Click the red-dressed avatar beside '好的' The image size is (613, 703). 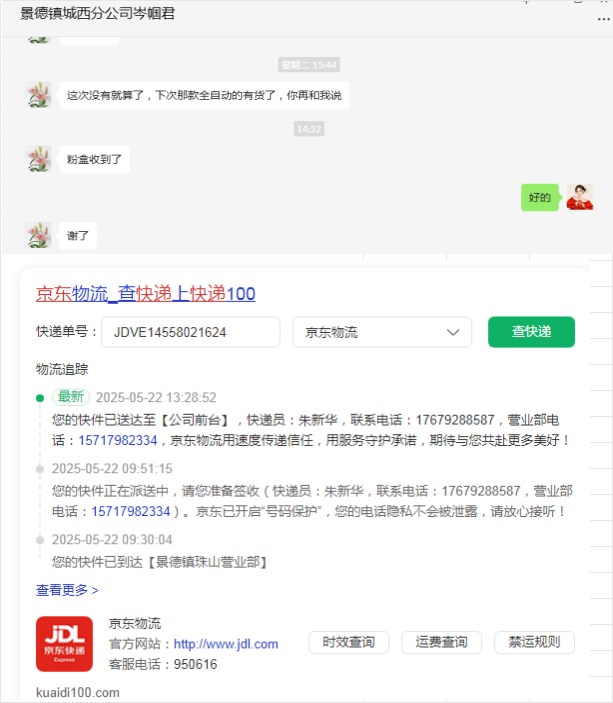click(x=580, y=197)
